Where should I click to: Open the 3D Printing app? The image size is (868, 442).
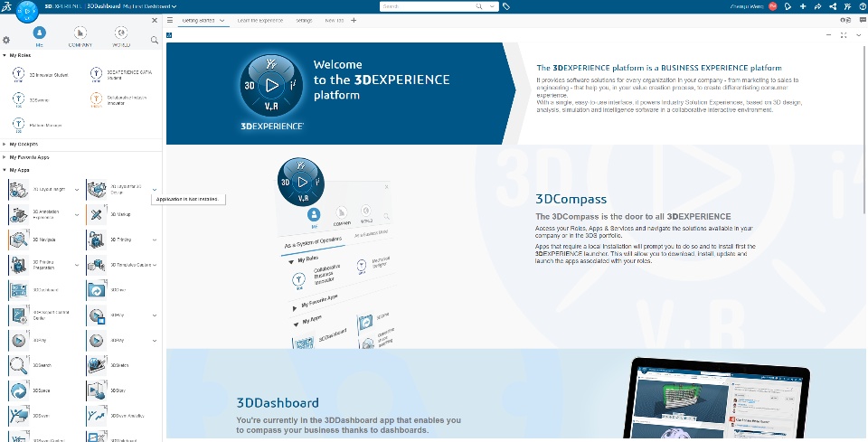click(x=97, y=240)
